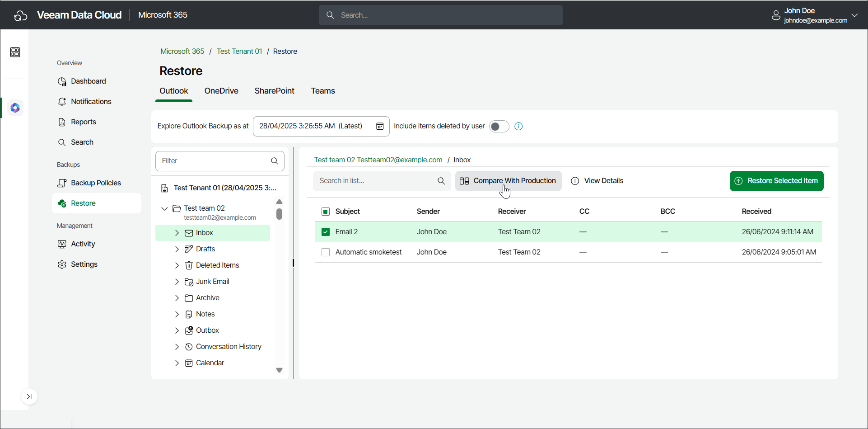The height and width of the screenshot is (429, 868).
Task: Click the Search in list field
Action: click(382, 181)
